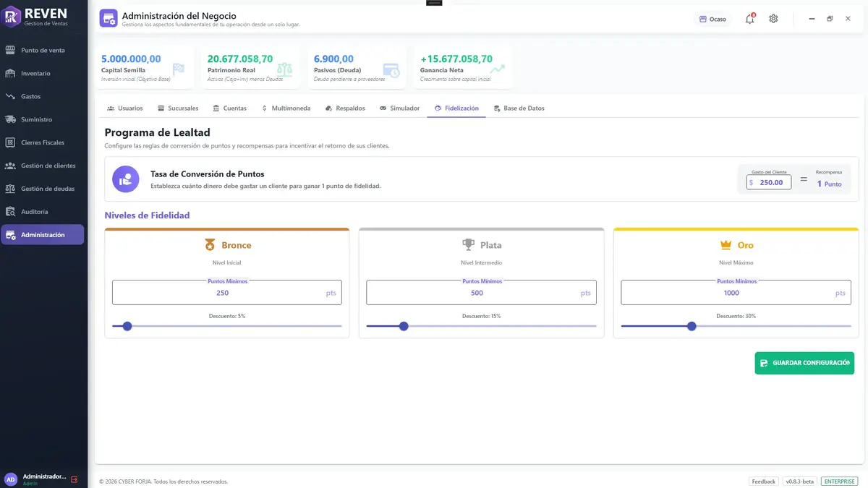
Task: Click the Ganancia Neta value +15.677.058,70
Action: 456,59
